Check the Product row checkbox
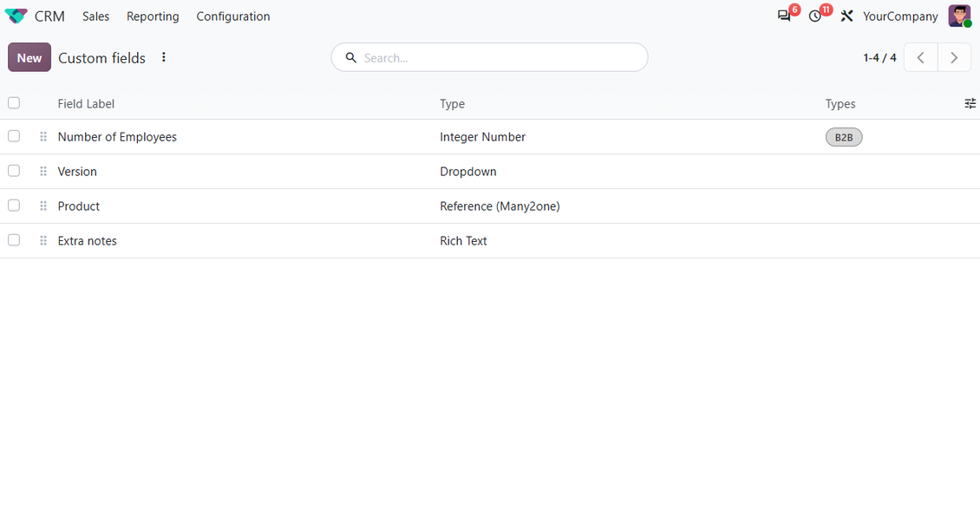Screen dimensions: 980x516 (14, 206)
